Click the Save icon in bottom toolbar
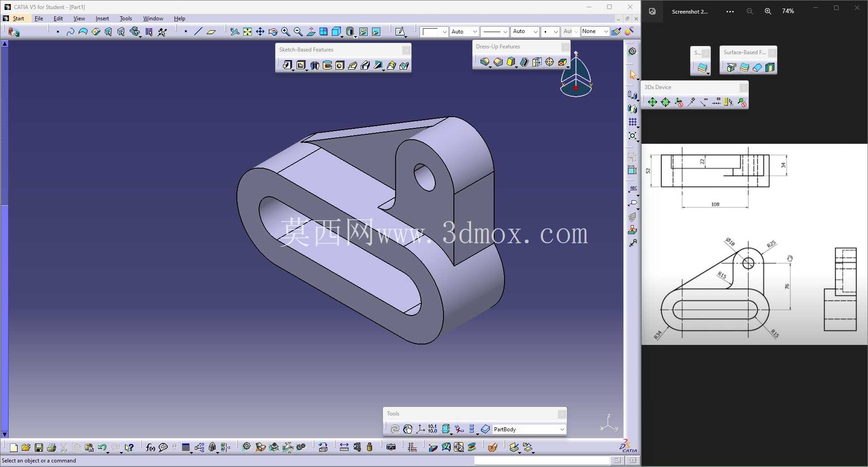 pyautogui.click(x=39, y=448)
